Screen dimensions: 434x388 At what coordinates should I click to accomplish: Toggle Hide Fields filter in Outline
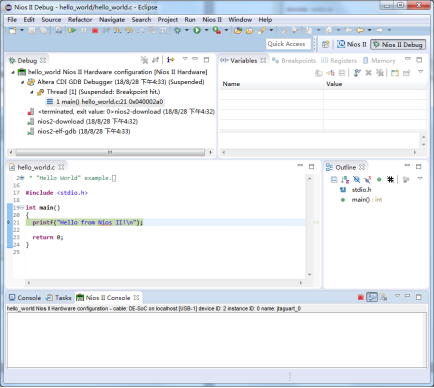[356, 180]
